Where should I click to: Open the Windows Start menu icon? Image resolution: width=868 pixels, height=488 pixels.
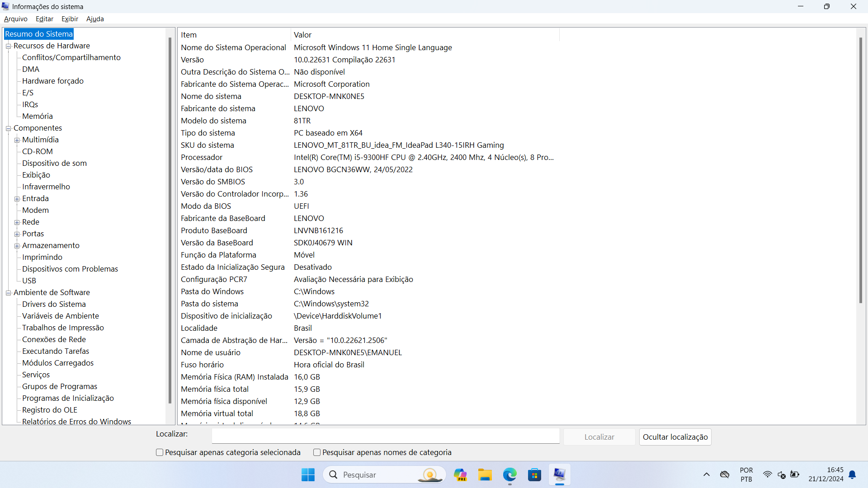tap(308, 475)
